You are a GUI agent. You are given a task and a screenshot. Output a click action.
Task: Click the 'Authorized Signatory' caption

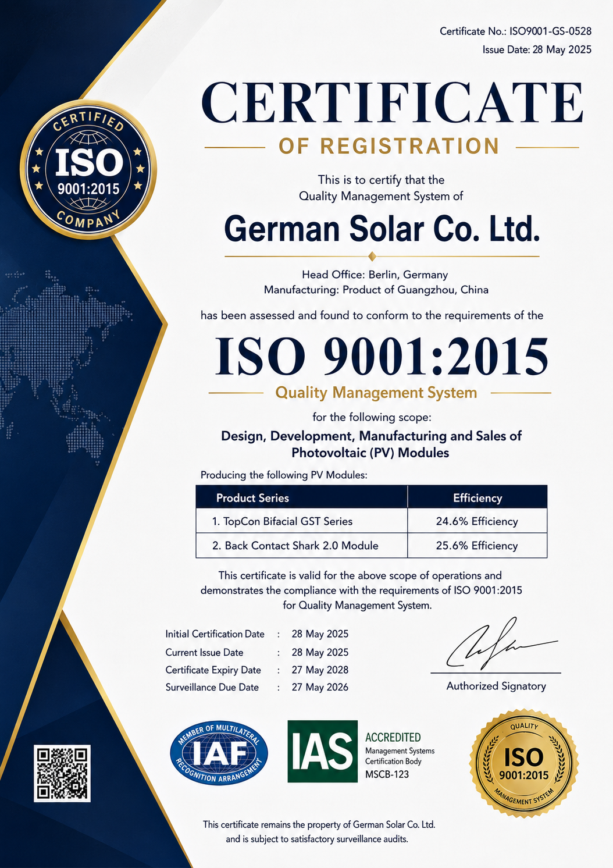496,686
